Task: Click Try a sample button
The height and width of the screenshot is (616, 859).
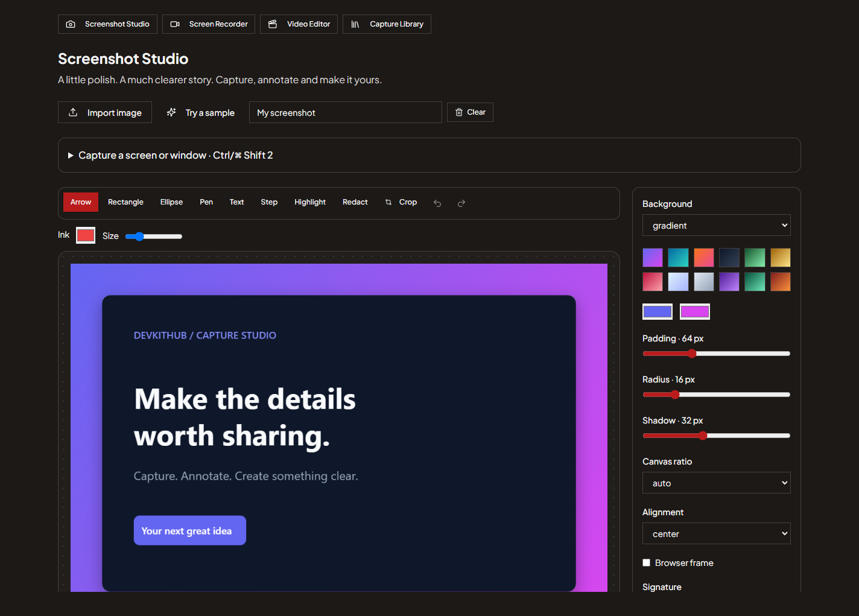Action: [201, 112]
